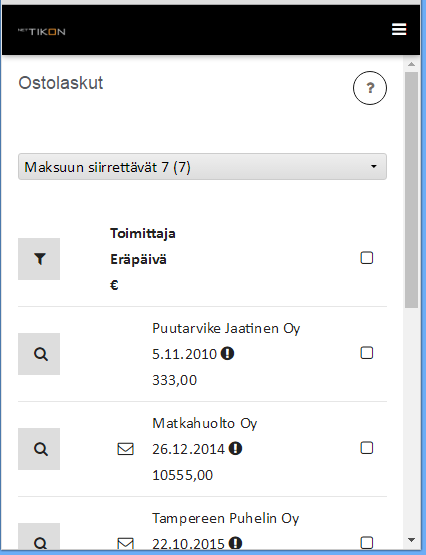Click the Ostolaskut page heading
Screen dimensions: 426x555
(x=61, y=83)
